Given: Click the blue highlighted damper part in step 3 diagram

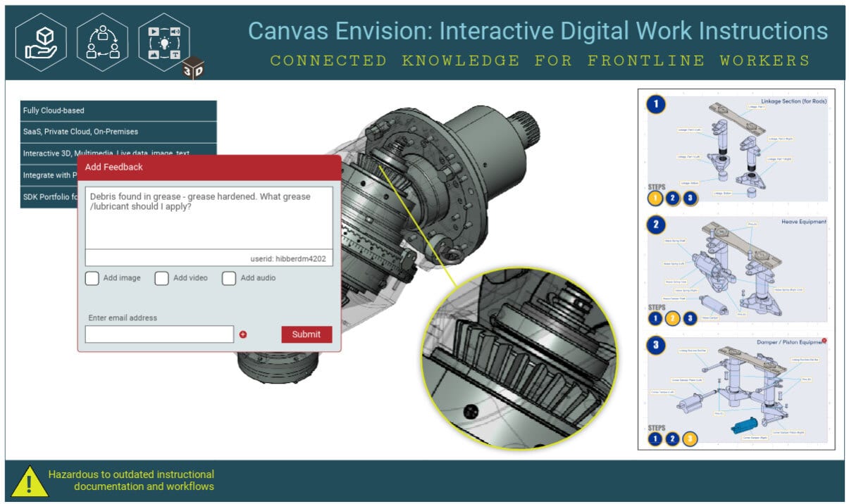Looking at the screenshot, I should pyautogui.click(x=745, y=424).
